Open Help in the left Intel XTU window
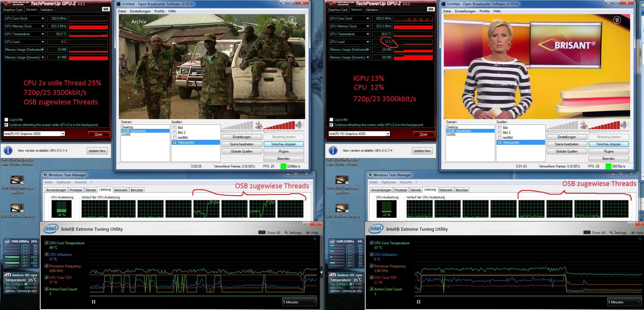 312,232
